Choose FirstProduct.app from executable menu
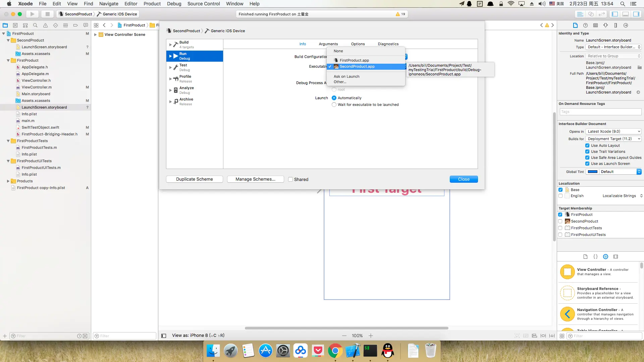 [354, 60]
